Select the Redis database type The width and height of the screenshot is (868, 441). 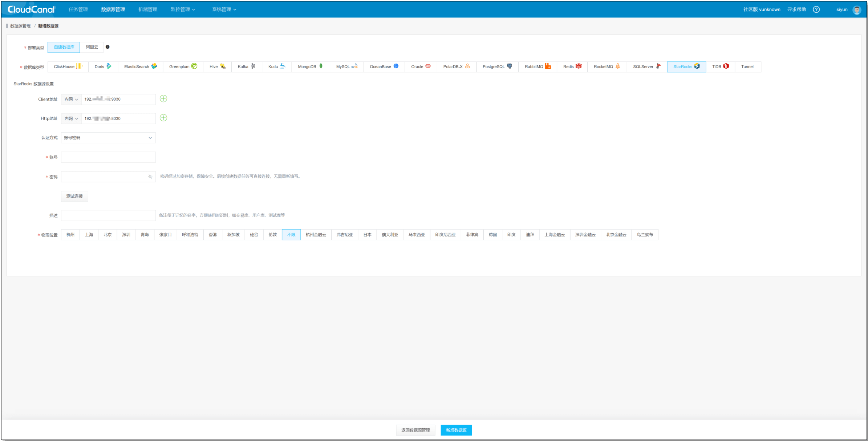pyautogui.click(x=572, y=66)
